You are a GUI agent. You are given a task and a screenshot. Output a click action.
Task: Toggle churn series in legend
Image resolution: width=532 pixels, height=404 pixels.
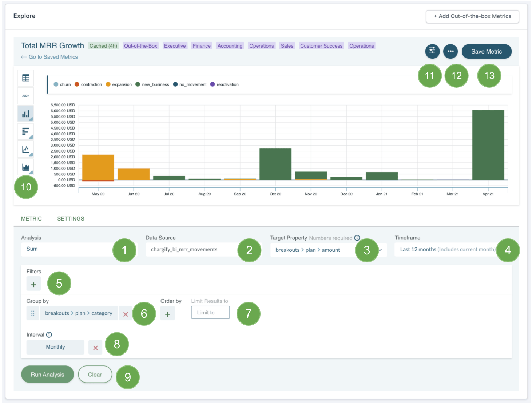(62, 84)
